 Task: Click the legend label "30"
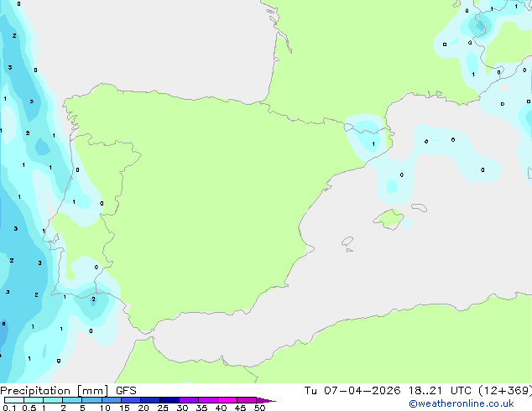182,408
